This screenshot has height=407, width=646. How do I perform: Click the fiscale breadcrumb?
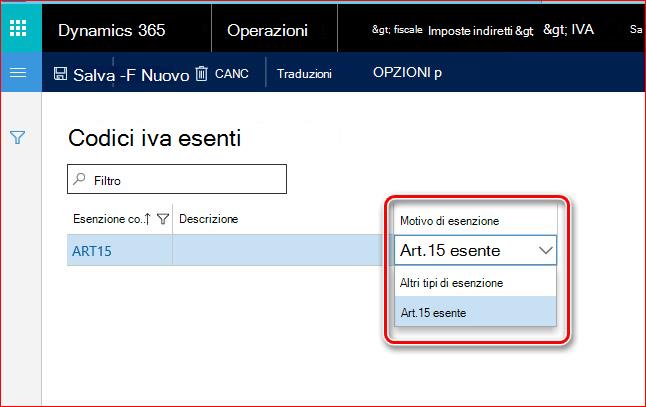[x=397, y=30]
